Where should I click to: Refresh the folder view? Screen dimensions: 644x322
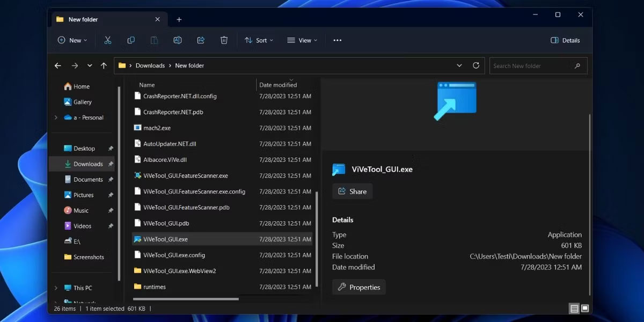pyautogui.click(x=475, y=65)
